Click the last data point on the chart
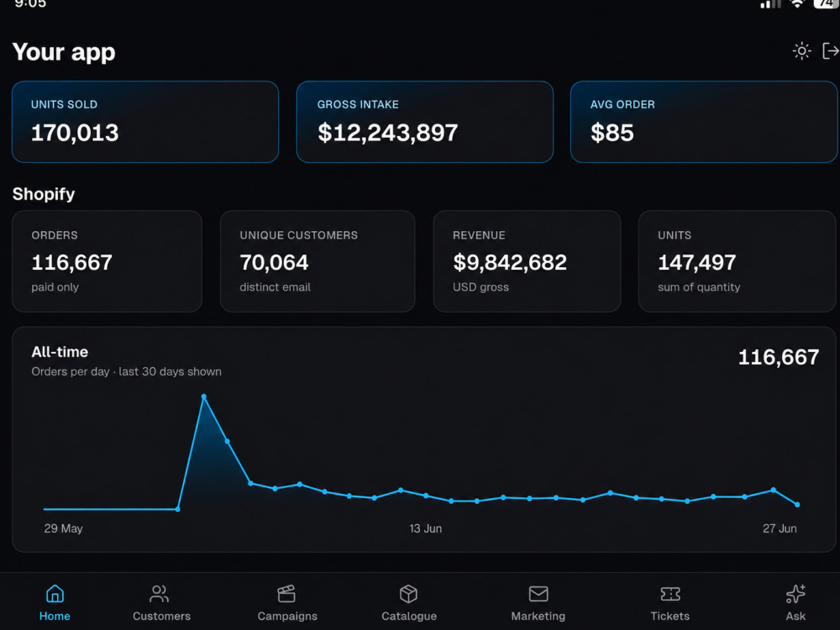The height and width of the screenshot is (630, 840). [797, 505]
